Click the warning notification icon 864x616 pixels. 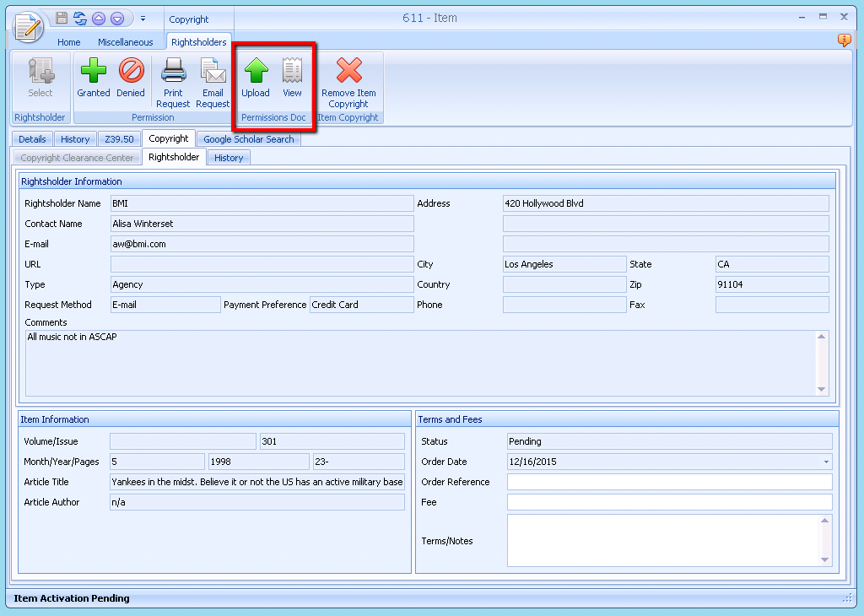point(844,40)
